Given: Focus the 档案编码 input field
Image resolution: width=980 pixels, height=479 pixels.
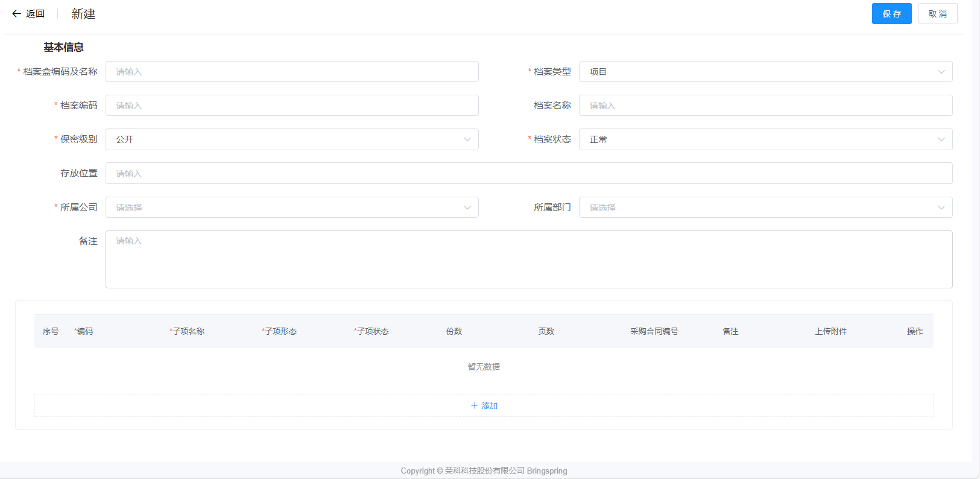Looking at the screenshot, I should pyautogui.click(x=292, y=106).
